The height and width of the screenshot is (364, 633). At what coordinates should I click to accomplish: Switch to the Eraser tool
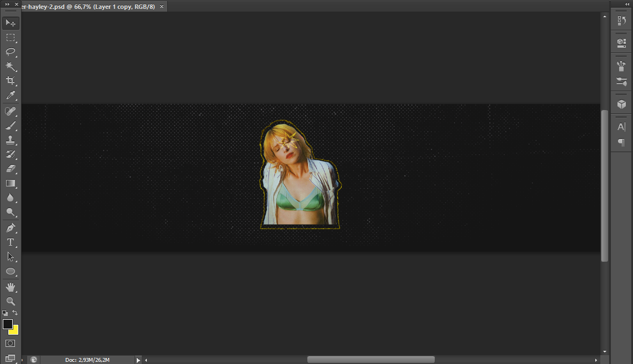(10, 169)
